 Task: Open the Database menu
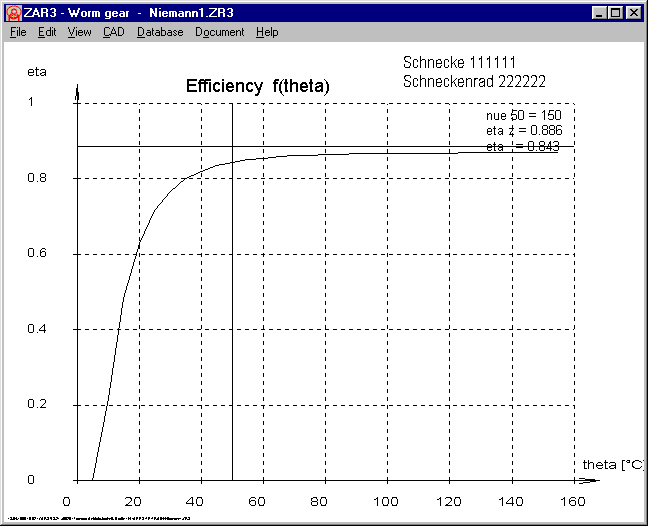(x=160, y=32)
